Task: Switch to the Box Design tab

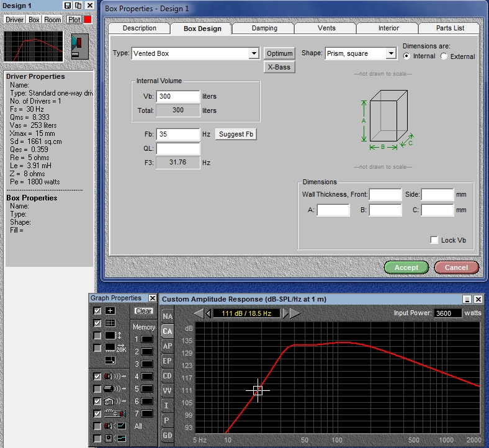Action: tap(202, 29)
